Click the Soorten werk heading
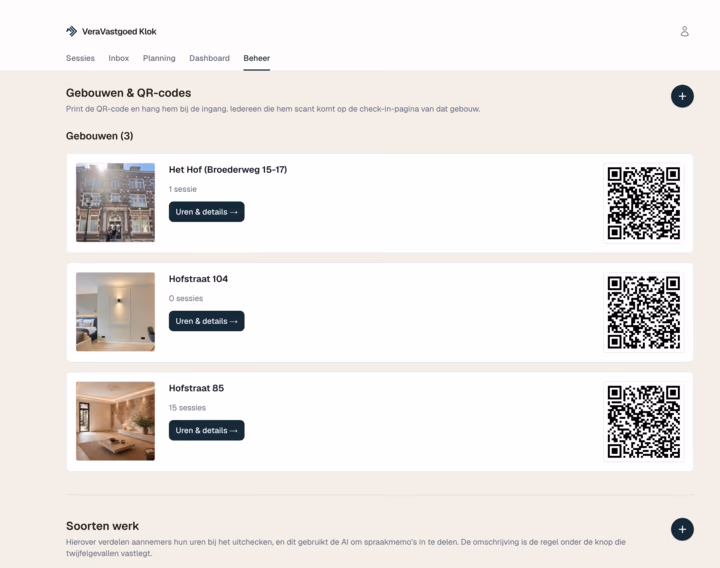This screenshot has height=568, width=720. click(x=102, y=526)
